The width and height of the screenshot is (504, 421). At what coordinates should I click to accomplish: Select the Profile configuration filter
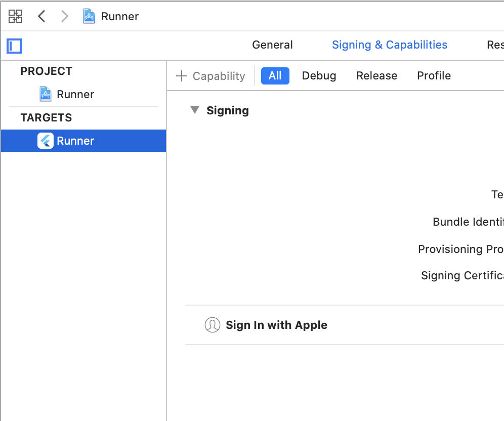(x=434, y=76)
